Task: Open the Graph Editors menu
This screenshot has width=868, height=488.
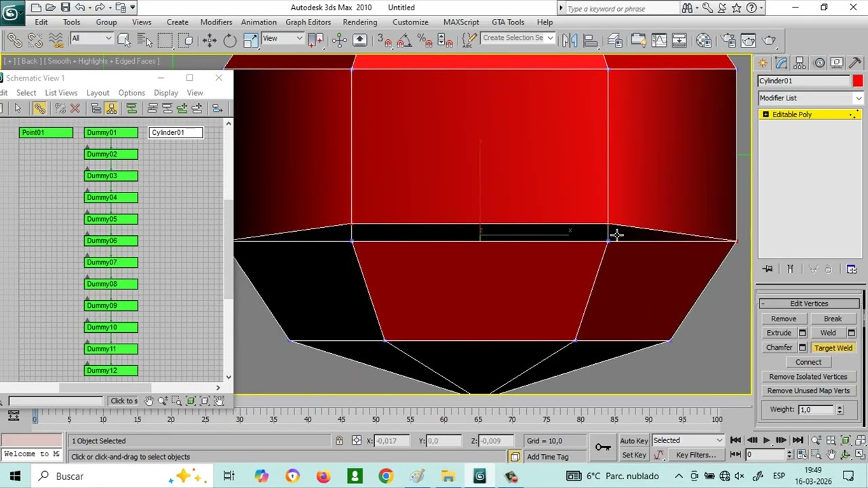Action: point(308,22)
